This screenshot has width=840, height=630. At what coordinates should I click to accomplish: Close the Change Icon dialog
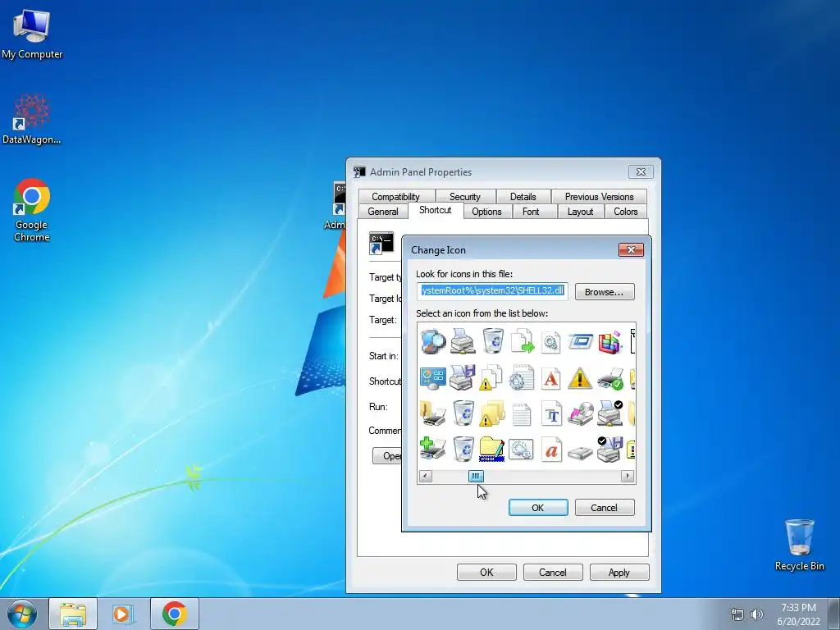(x=631, y=249)
